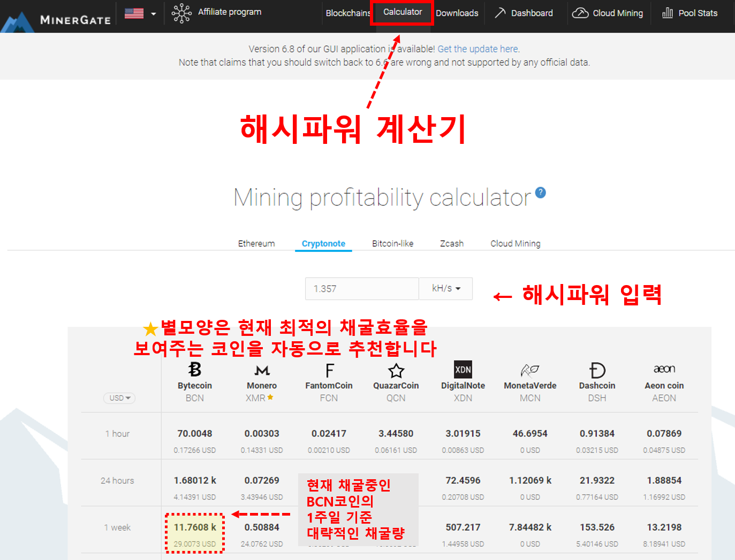Click the Aeon coin logo icon
Image resolution: width=735 pixels, height=560 pixels.
coord(664,369)
